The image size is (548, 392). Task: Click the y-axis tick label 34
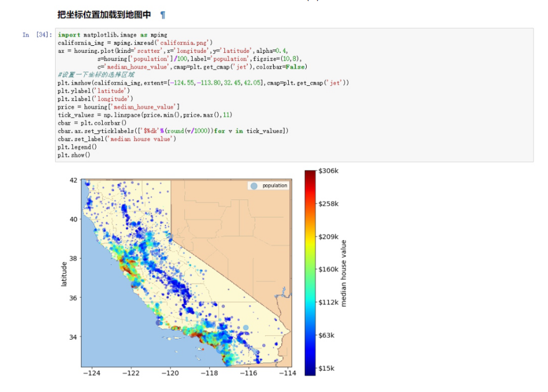point(74,337)
